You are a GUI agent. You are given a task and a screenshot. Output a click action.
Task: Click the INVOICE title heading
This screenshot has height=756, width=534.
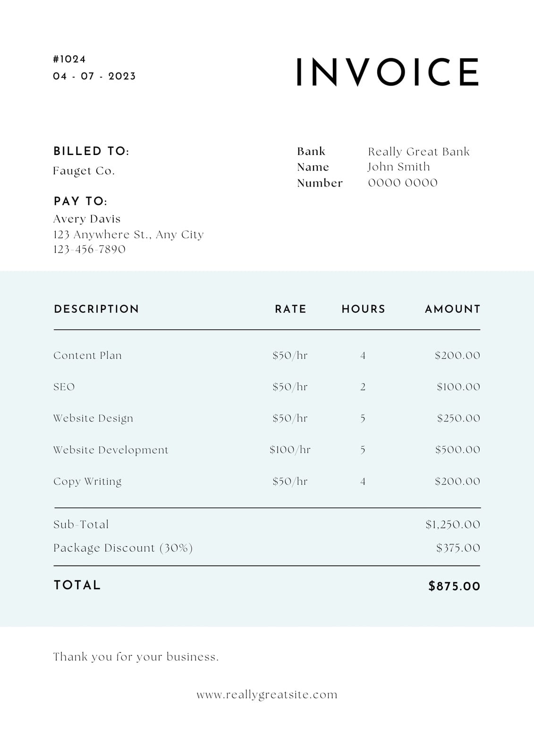(388, 72)
